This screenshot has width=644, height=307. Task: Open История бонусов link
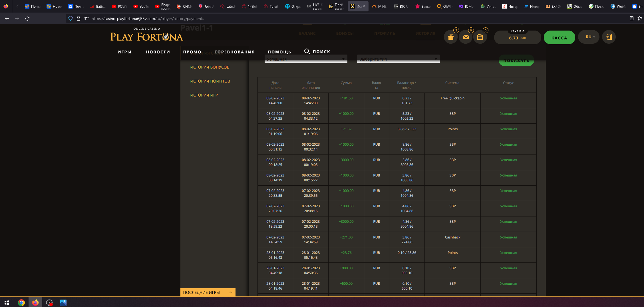click(x=210, y=67)
